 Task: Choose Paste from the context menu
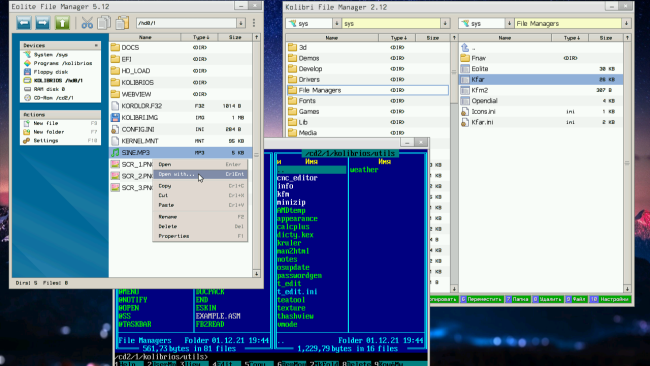[200, 205]
